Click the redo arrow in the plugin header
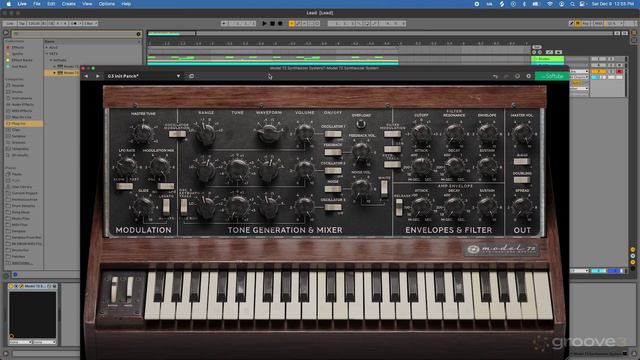 [506, 76]
